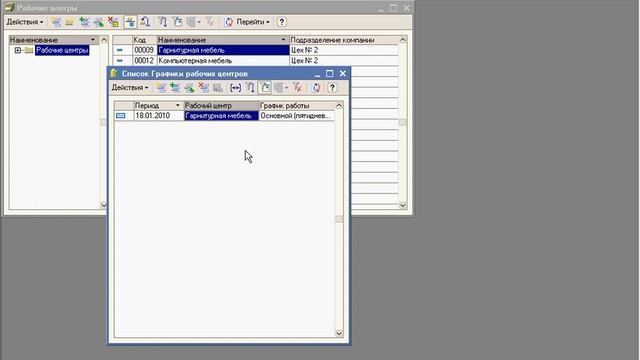Click Set deletion mark icon in Рабочие центры toolbar
The image size is (640, 360).
(x=113, y=22)
